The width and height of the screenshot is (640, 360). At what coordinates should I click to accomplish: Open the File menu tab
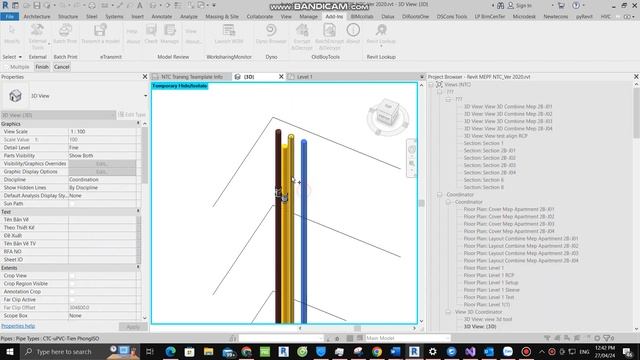coord(9,16)
